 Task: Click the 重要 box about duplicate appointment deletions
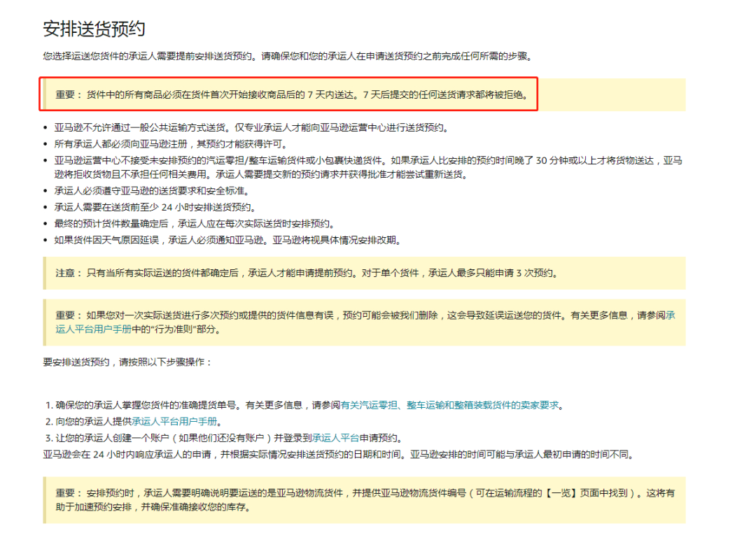click(x=350, y=315)
